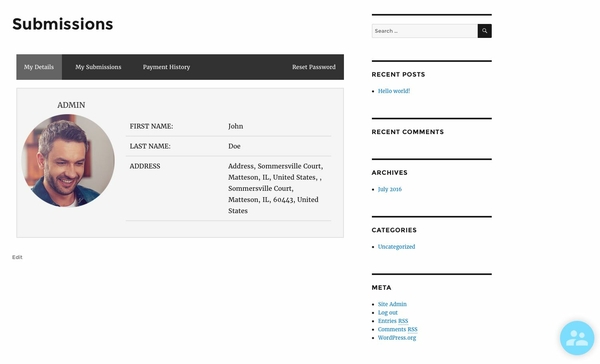Click the Log out link
This screenshot has width=600, height=364.
point(388,313)
